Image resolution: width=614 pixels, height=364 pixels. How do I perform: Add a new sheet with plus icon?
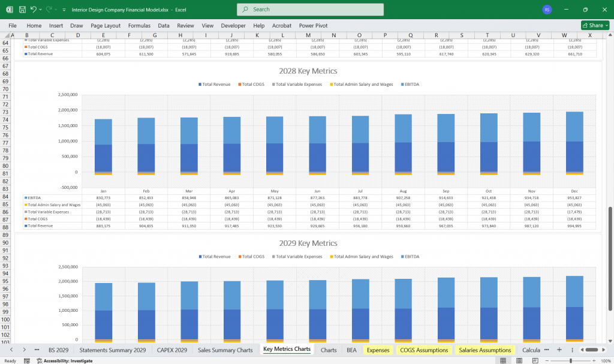pyautogui.click(x=559, y=350)
